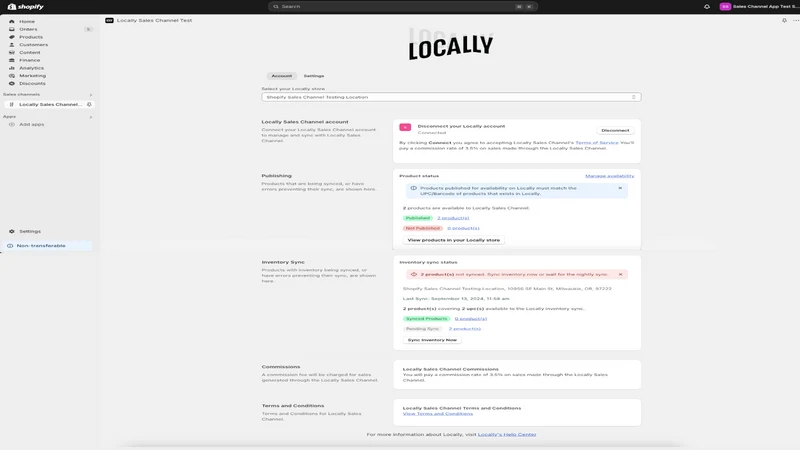The height and width of the screenshot is (450, 800).
Task: Click the Shopify logo
Action: tap(26, 7)
